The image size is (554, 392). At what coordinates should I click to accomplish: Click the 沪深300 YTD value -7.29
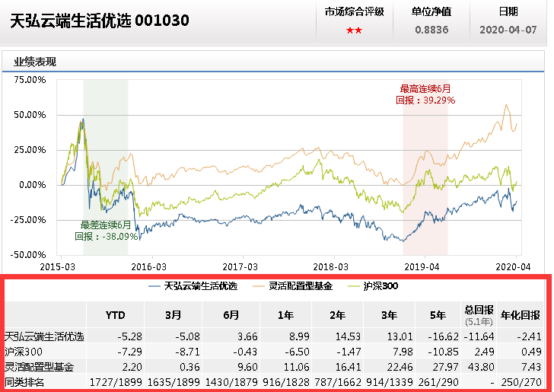coord(129,352)
